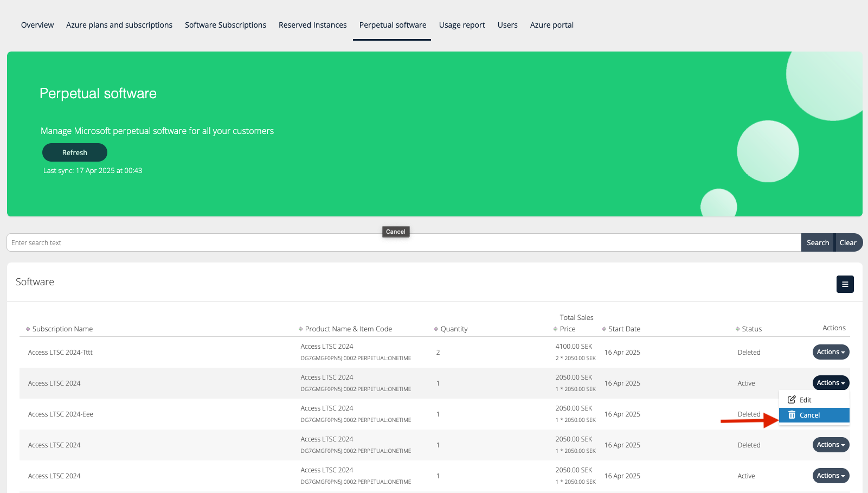
Task: Click the Clear button
Action: 848,242
